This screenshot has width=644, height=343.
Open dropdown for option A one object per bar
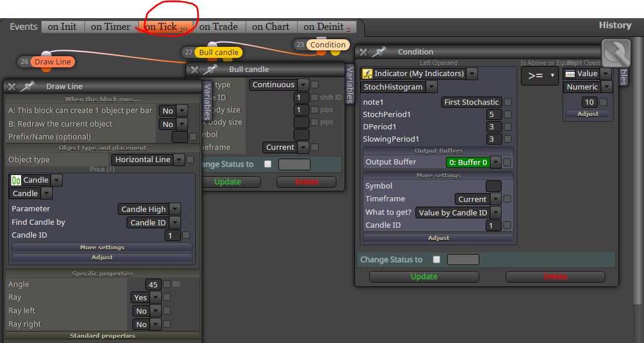[x=182, y=111]
